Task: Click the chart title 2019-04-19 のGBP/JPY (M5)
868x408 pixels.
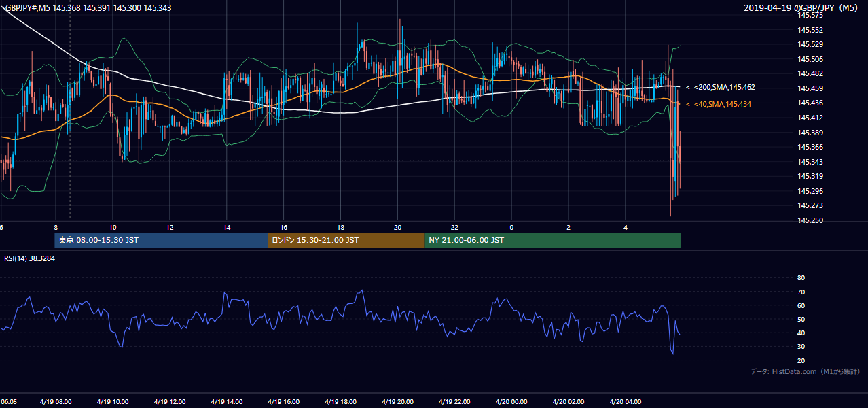Action: click(802, 7)
